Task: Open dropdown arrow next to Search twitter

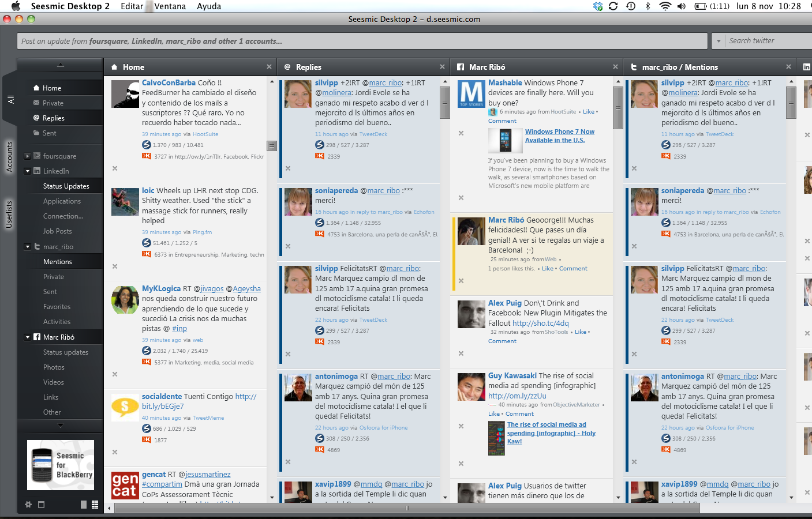Action: (x=719, y=41)
